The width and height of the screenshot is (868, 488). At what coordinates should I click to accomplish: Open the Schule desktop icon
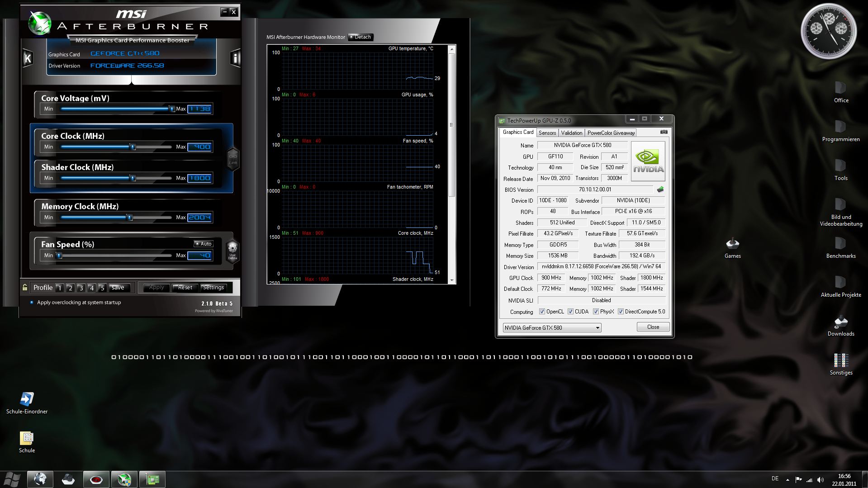(27, 442)
